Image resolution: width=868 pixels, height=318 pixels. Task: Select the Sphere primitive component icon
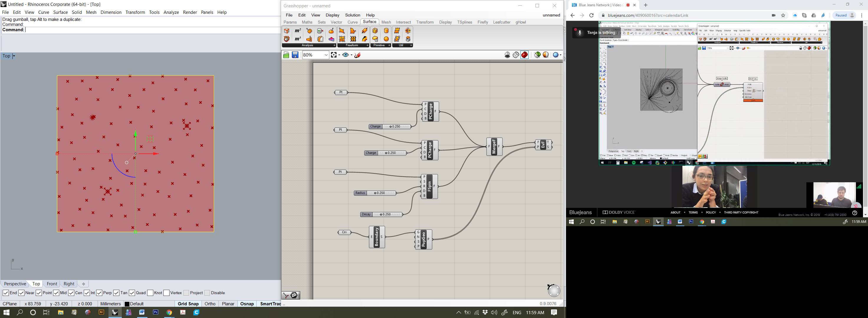(386, 39)
